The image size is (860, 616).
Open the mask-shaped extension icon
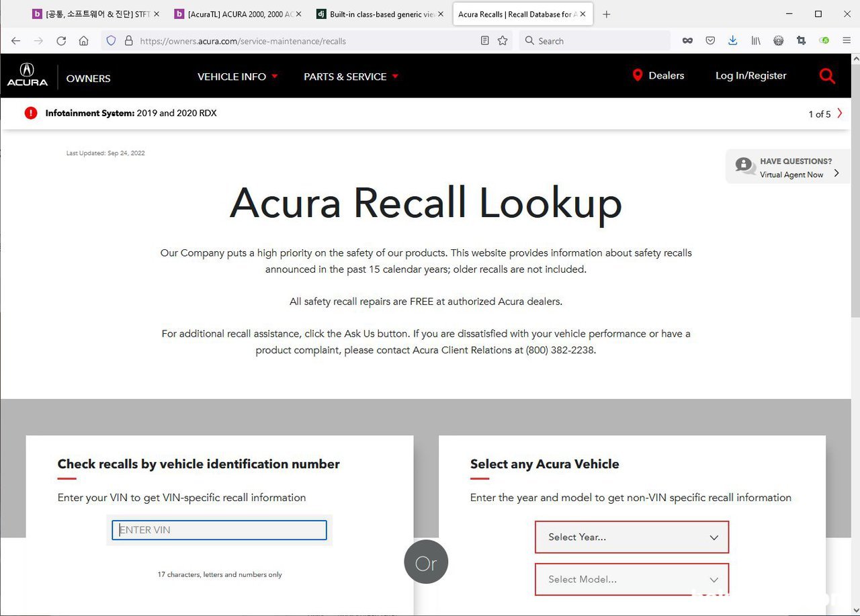[x=687, y=41]
